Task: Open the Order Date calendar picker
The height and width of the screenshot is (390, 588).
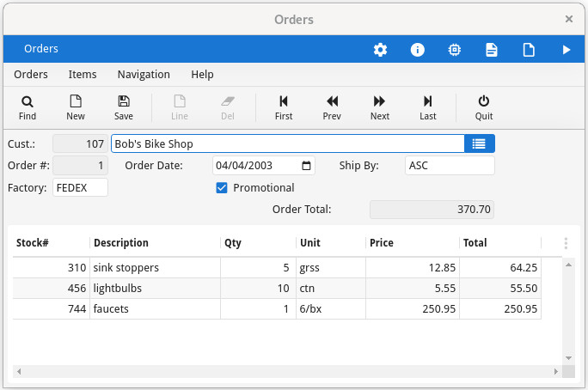Action: click(307, 166)
